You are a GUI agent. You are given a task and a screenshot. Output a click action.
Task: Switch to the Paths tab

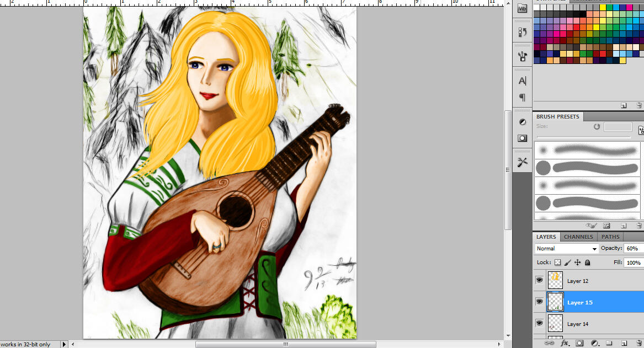click(x=610, y=237)
